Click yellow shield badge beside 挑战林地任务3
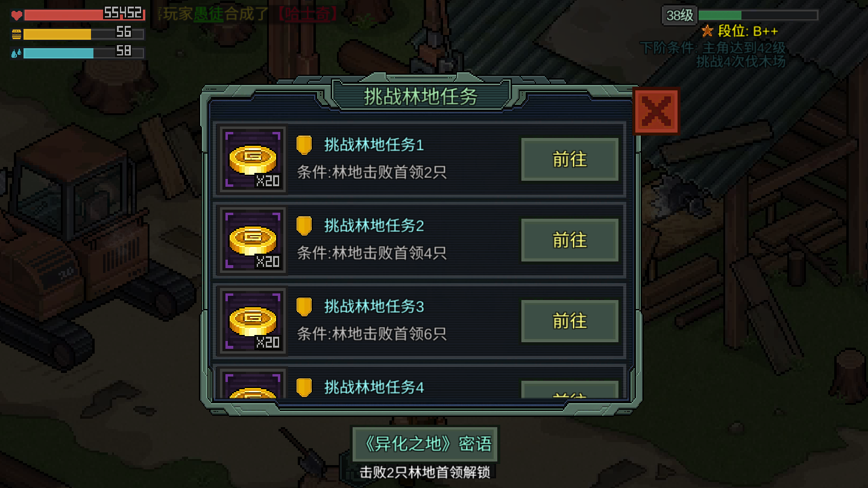 pyautogui.click(x=304, y=307)
